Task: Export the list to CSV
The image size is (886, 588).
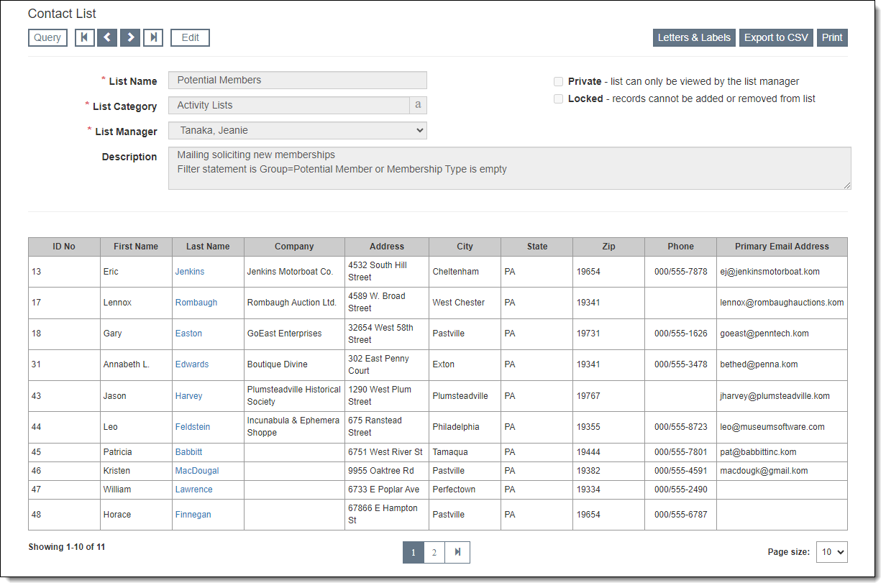Action: (x=776, y=37)
